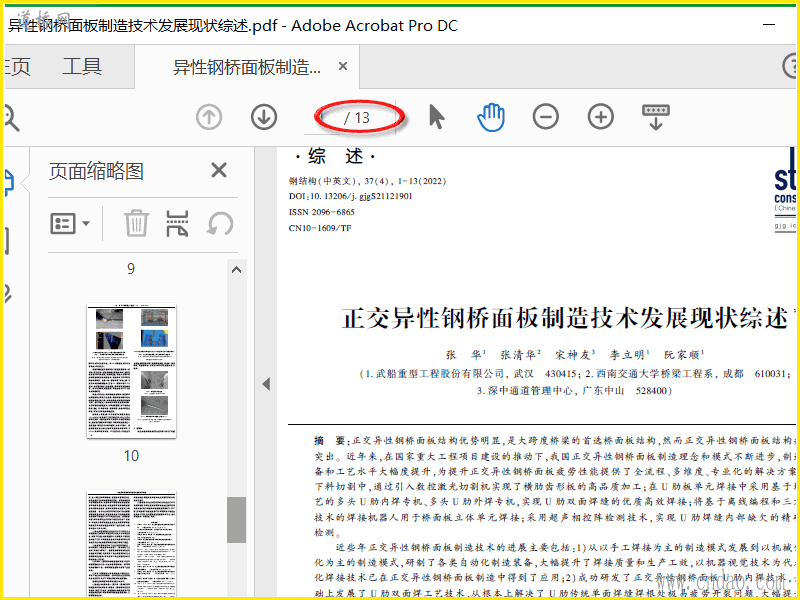Image resolution: width=800 pixels, height=600 pixels.
Task: Click the insert pages icon
Action: [177, 223]
